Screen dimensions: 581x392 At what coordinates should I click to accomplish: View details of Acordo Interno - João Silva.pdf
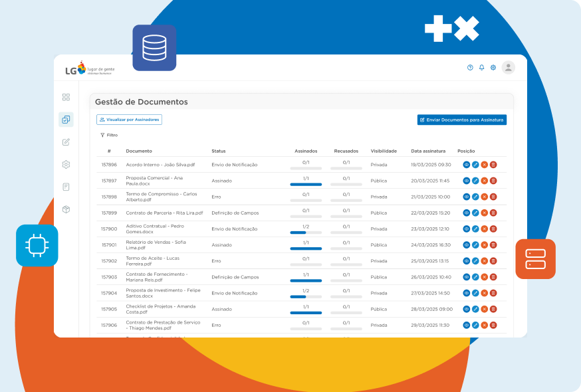(x=466, y=165)
